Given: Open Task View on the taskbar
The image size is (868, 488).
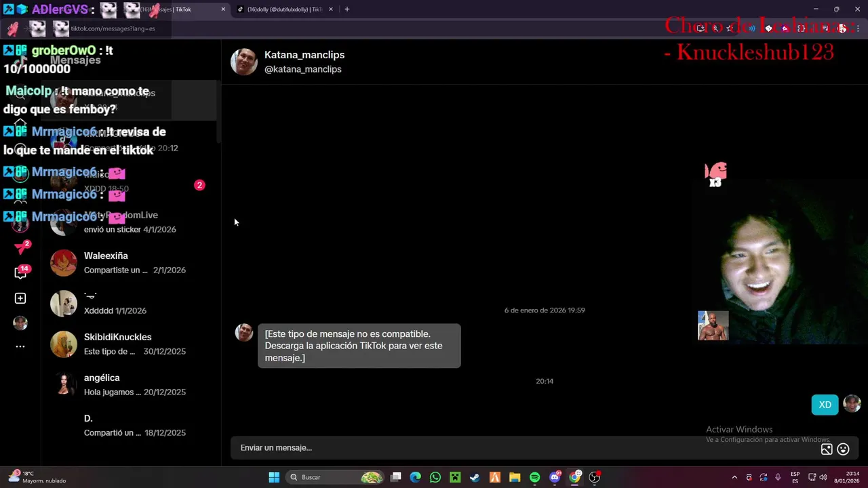Looking at the screenshot, I should (396, 477).
